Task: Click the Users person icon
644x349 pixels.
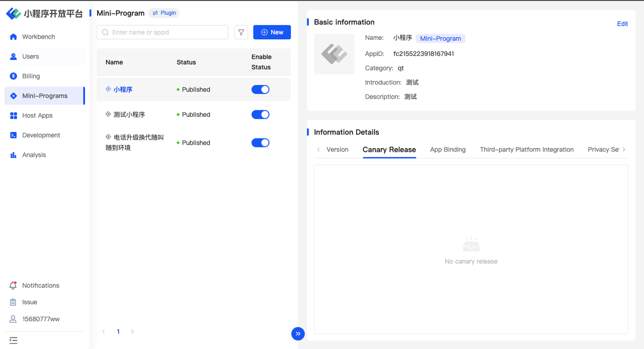Action: 13,56
